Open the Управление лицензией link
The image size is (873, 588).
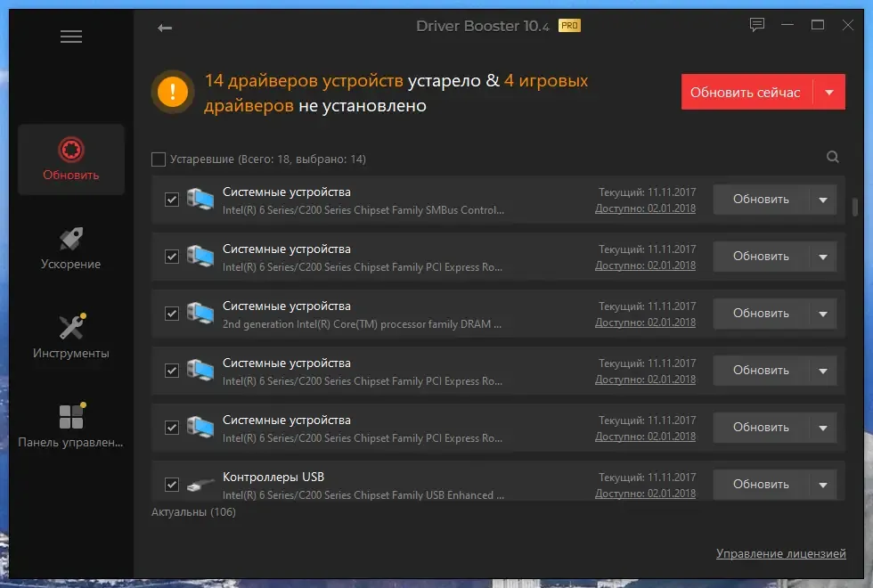[x=780, y=553]
